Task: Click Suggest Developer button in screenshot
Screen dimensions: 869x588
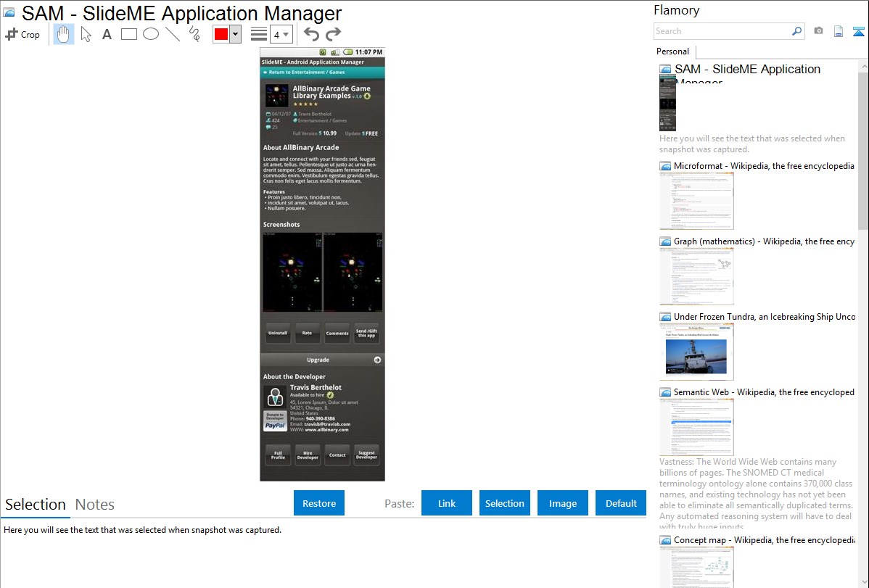Action: coord(366,455)
